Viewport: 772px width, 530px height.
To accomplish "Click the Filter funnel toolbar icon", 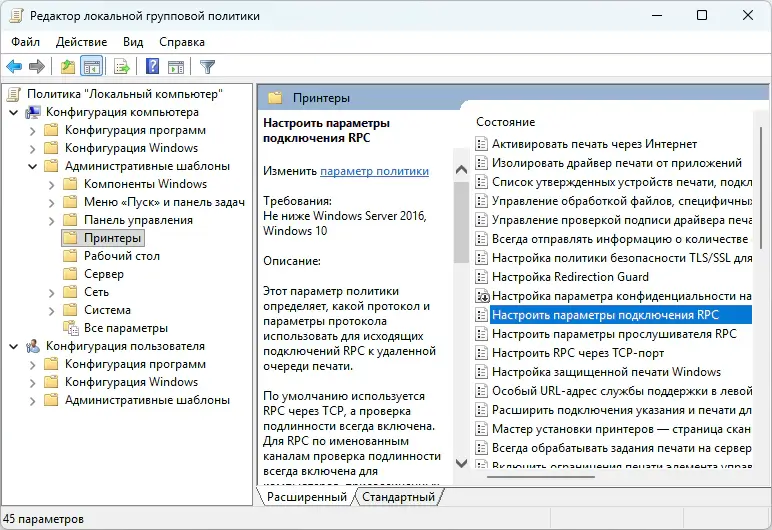I will click(x=207, y=66).
